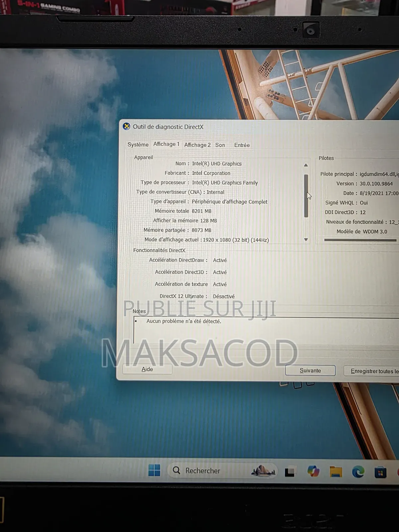The image size is (399, 532).
Task: Click the down arrow of the Appareil list
Action: coord(306,240)
